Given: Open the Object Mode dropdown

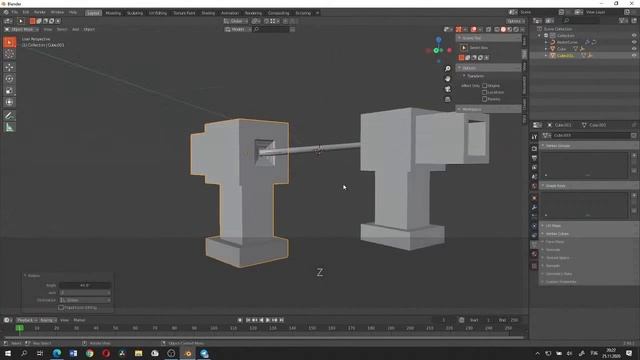Looking at the screenshot, I should tap(22, 29).
